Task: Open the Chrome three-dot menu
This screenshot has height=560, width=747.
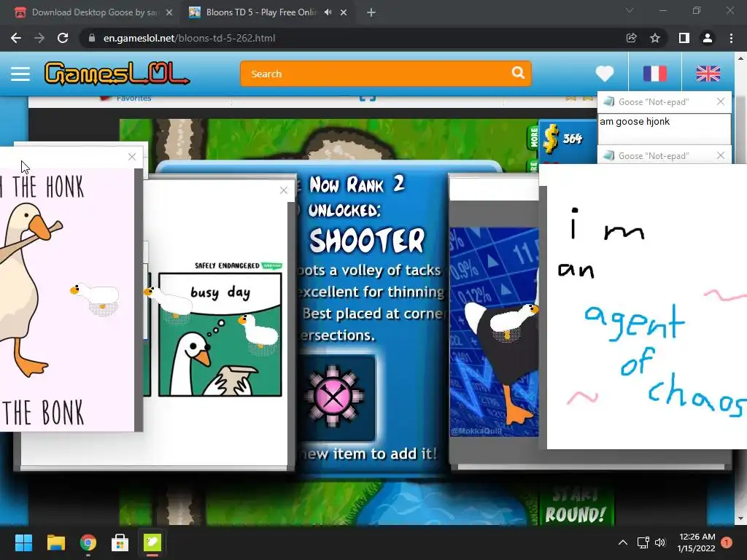Action: tap(731, 38)
